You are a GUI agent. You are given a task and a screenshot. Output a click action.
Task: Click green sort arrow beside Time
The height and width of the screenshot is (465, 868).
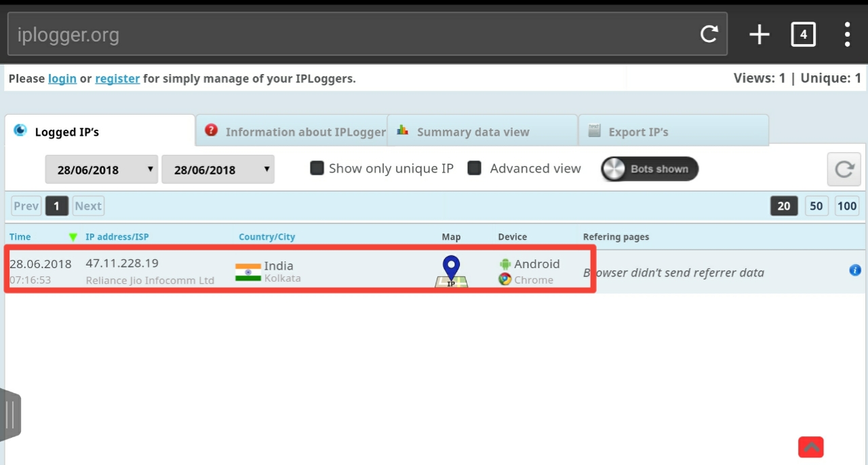pos(73,237)
